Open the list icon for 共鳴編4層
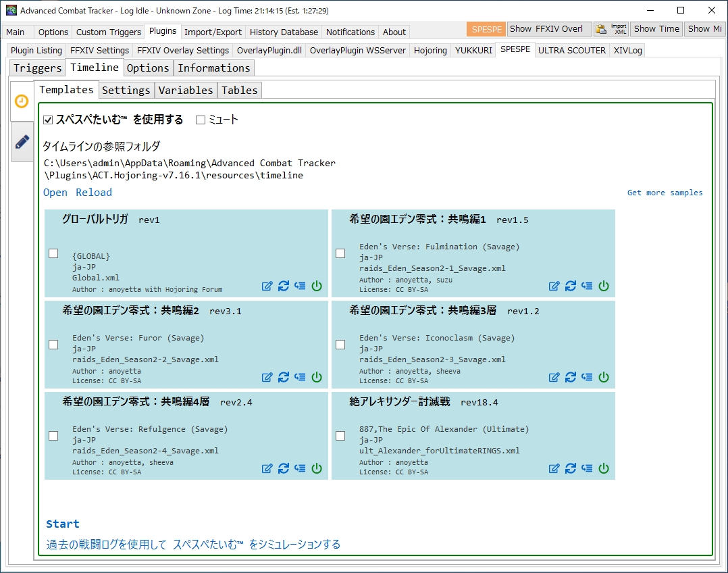 click(x=300, y=468)
